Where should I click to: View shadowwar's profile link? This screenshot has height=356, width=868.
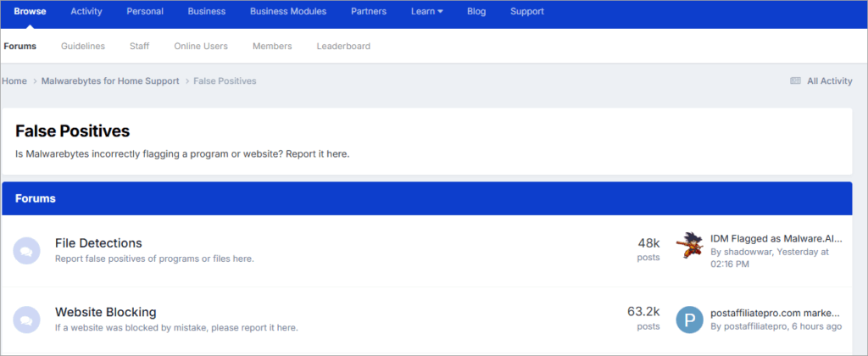[x=748, y=252]
